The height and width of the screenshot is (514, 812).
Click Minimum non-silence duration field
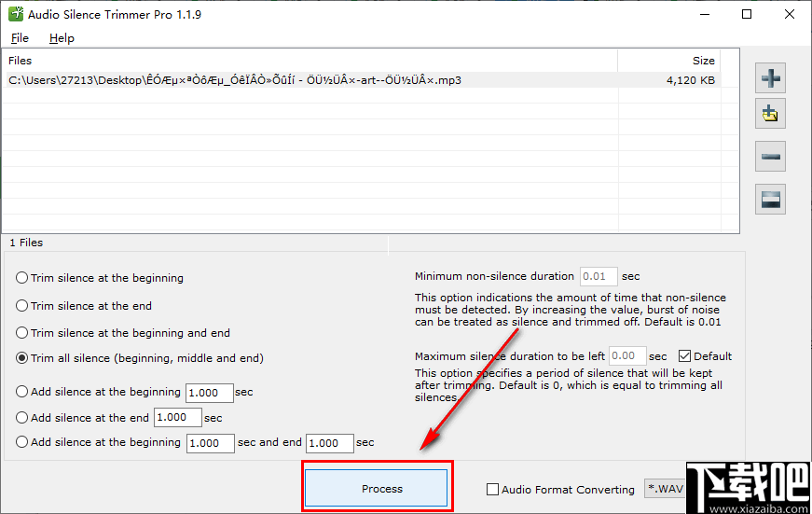tap(599, 276)
